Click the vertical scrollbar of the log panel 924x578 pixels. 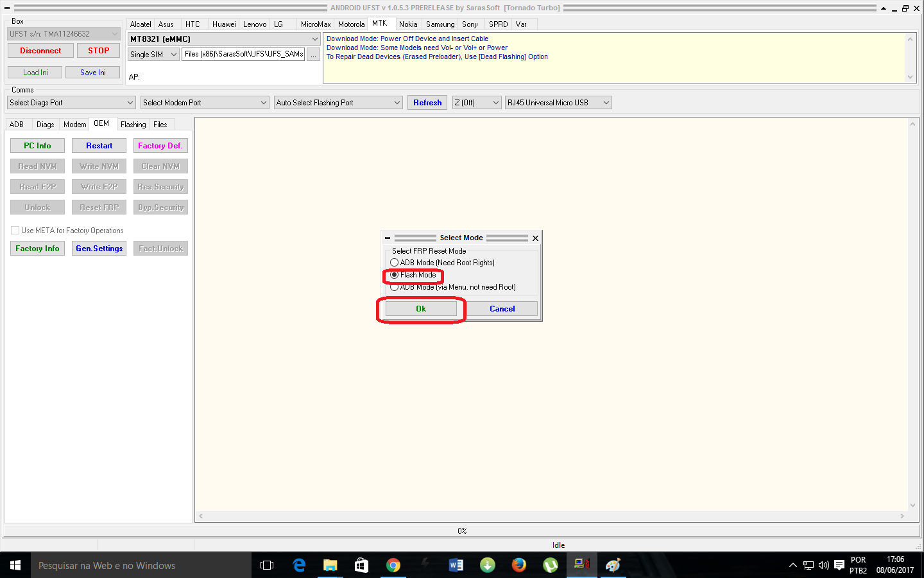pos(912,315)
